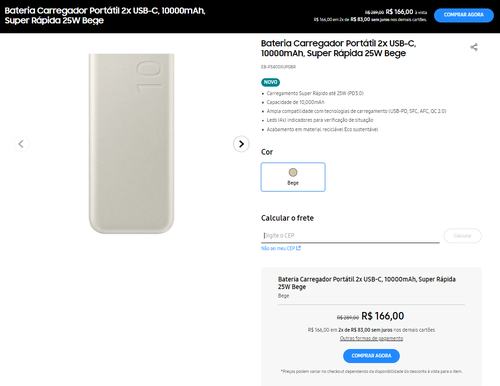Screen dimensions: 500x386
Task: Open Outras formas de pagamento link
Action: click(371, 338)
